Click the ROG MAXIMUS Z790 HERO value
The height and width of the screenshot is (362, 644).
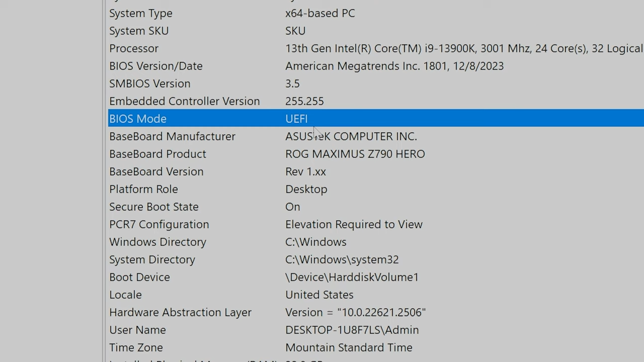[355, 154]
